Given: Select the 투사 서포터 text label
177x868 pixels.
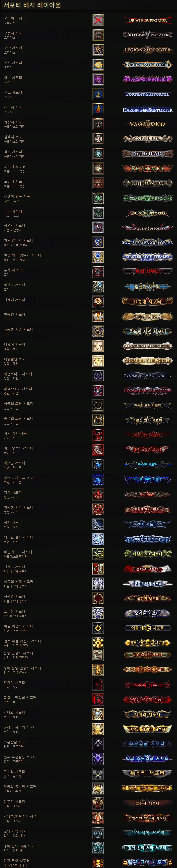Looking at the screenshot, I should [13, 270].
